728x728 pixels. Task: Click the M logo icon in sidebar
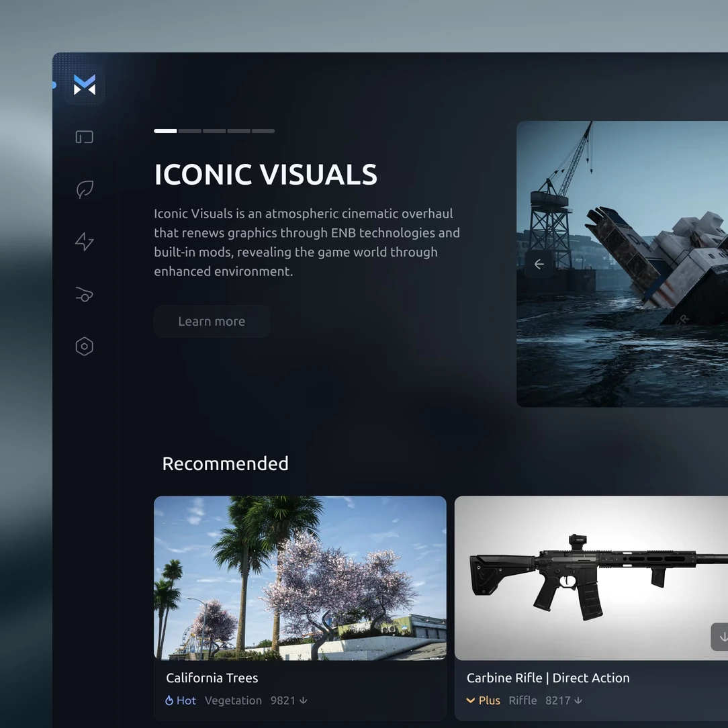point(85,85)
